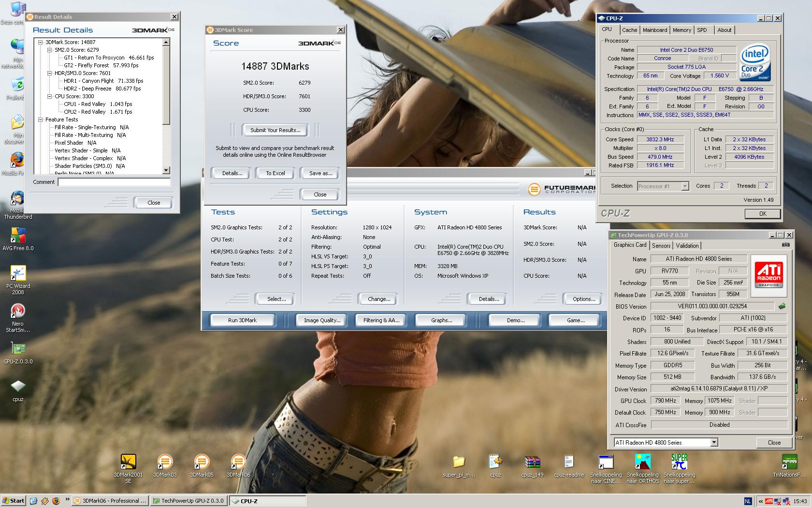Open the super_pi_m... folder icon
Screen dimensions: 812x508
459,463
